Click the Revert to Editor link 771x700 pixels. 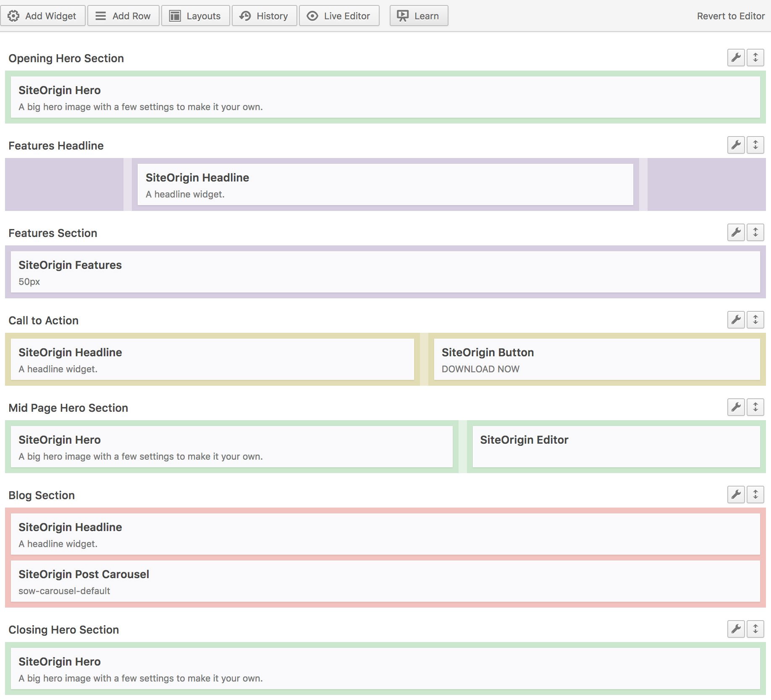coord(730,16)
